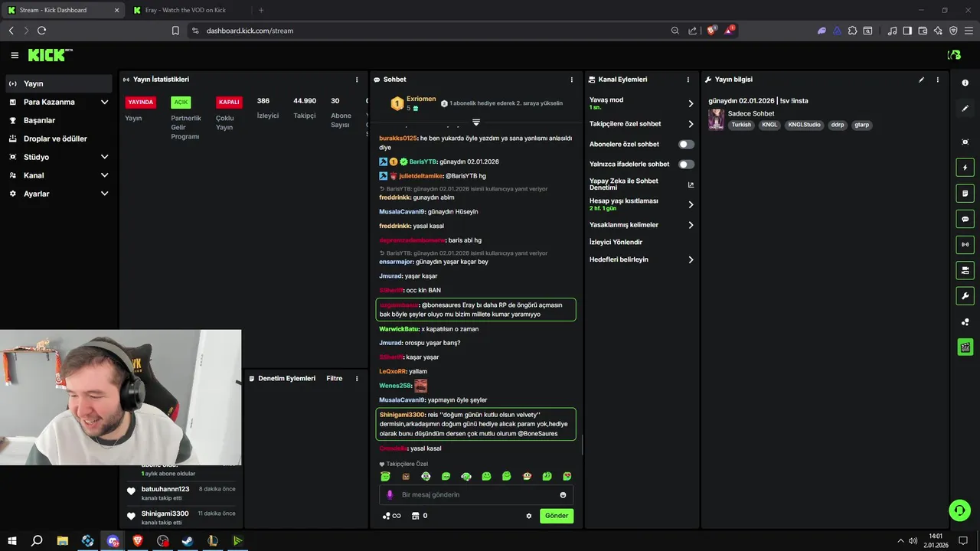Image resolution: width=980 pixels, height=551 pixels.
Task: Click the green headset support button
Action: 959,510
